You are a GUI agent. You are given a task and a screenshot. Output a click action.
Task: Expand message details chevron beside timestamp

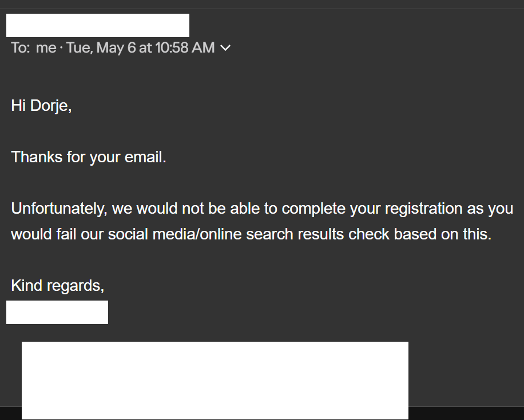pos(225,49)
